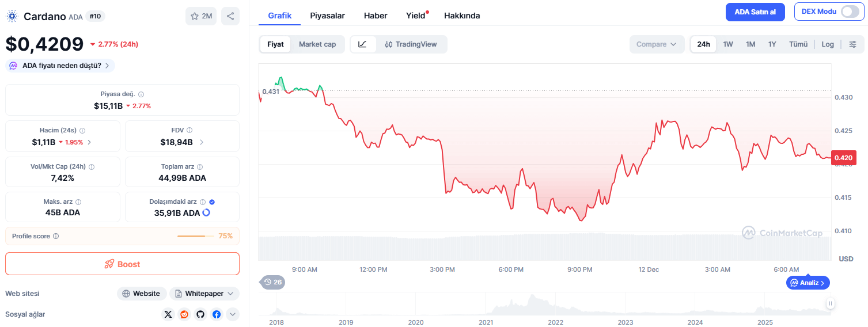This screenshot has width=868, height=327.
Task: Click the $0,4209 price heading
Action: [44, 44]
